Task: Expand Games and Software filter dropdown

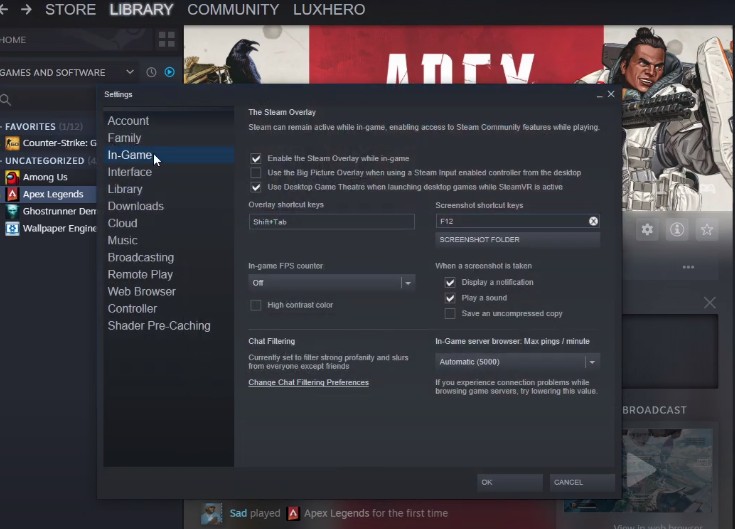Action: point(130,72)
